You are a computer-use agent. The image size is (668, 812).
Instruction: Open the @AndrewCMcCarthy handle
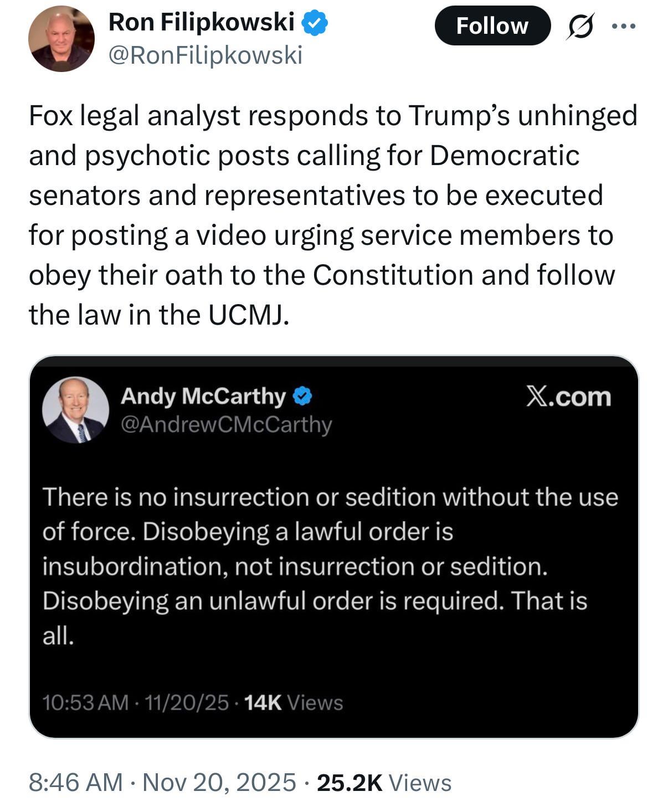tap(226, 424)
